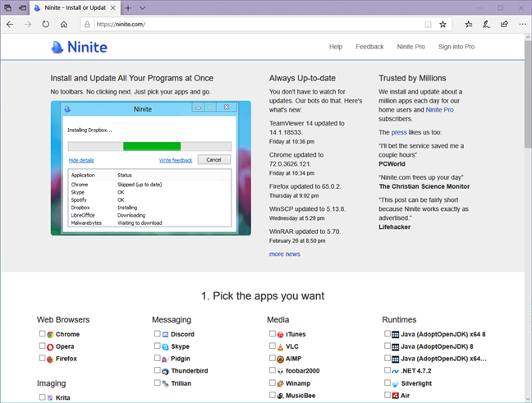
Task: Click the VLC cone icon
Action: pos(280,346)
